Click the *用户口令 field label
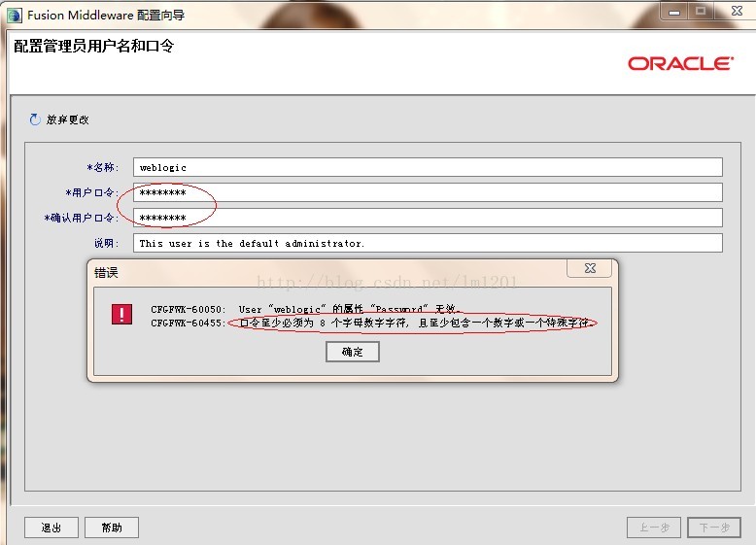 point(91,192)
